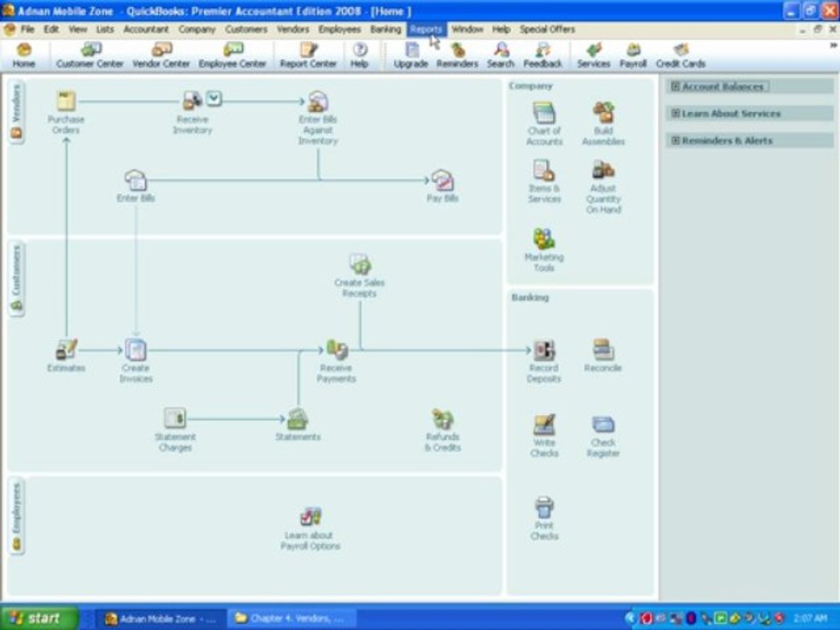Screen dimensions: 840x630
Task: Open the Edit menu
Action: coord(51,29)
